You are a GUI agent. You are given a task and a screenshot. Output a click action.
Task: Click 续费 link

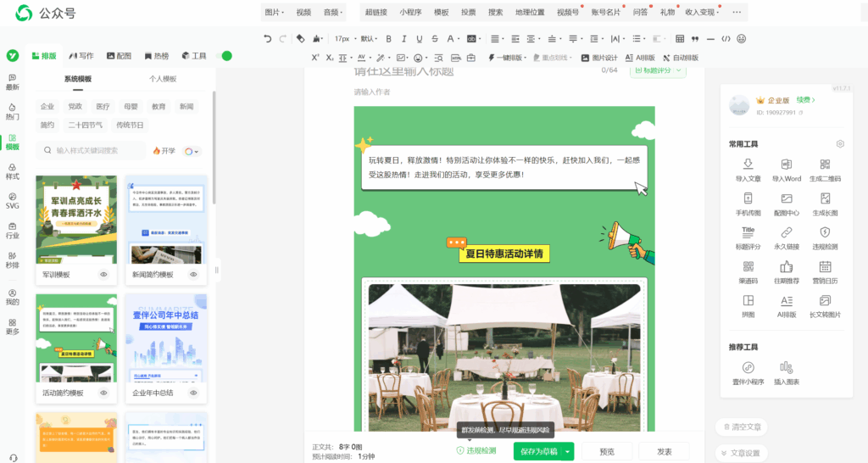pos(805,100)
